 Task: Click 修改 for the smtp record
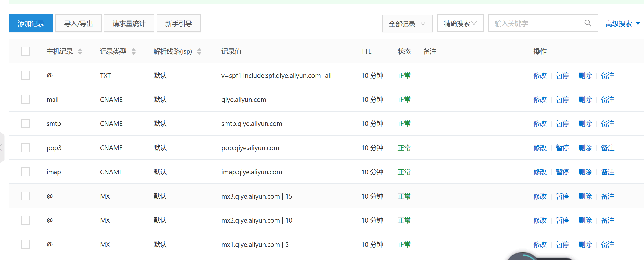coord(540,123)
